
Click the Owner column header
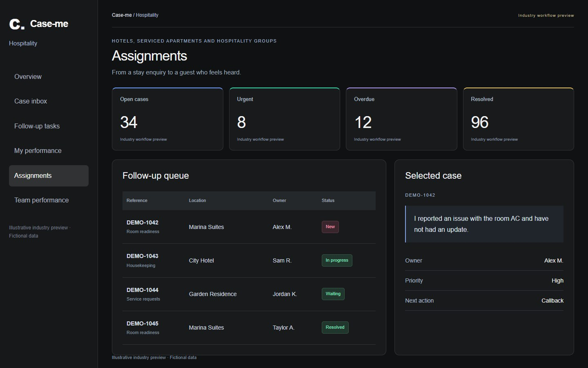(x=279, y=201)
